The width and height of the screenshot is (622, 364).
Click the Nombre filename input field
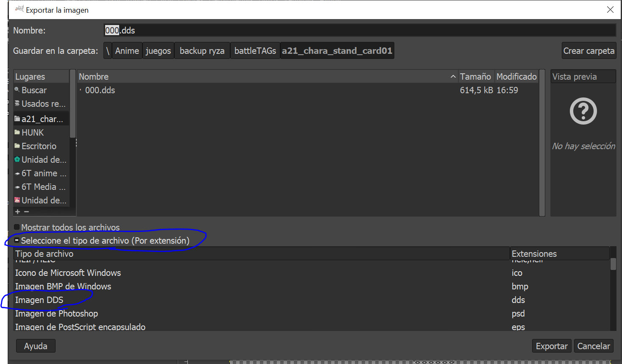pyautogui.click(x=360, y=31)
